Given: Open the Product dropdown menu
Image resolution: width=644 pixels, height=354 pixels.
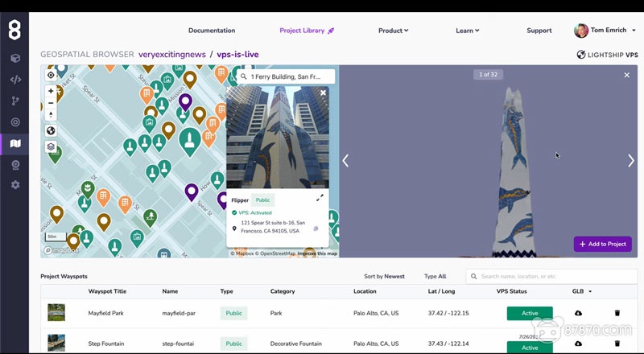Looking at the screenshot, I should point(393,31).
